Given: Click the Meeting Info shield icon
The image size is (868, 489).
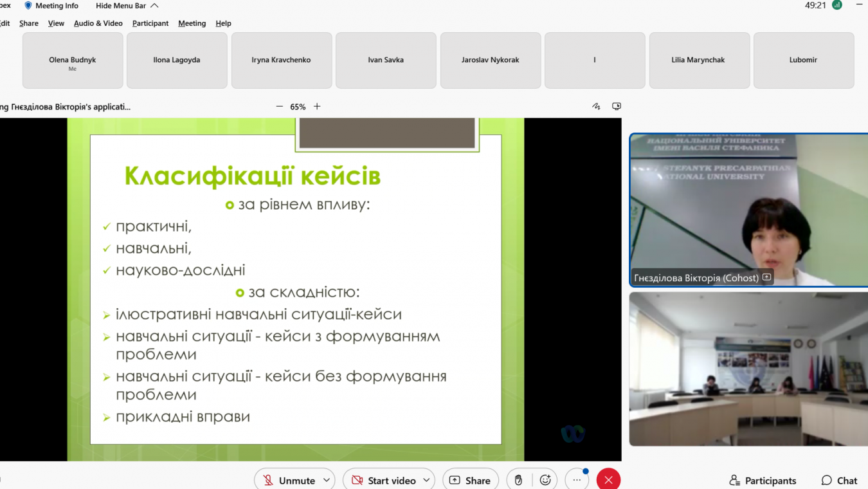Looking at the screenshot, I should (28, 6).
